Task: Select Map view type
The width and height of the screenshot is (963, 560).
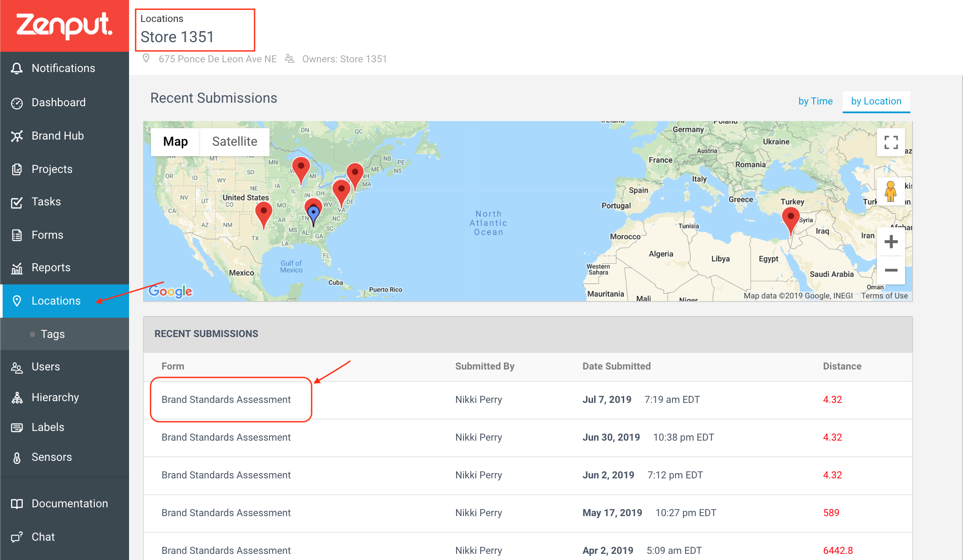Action: click(x=175, y=142)
